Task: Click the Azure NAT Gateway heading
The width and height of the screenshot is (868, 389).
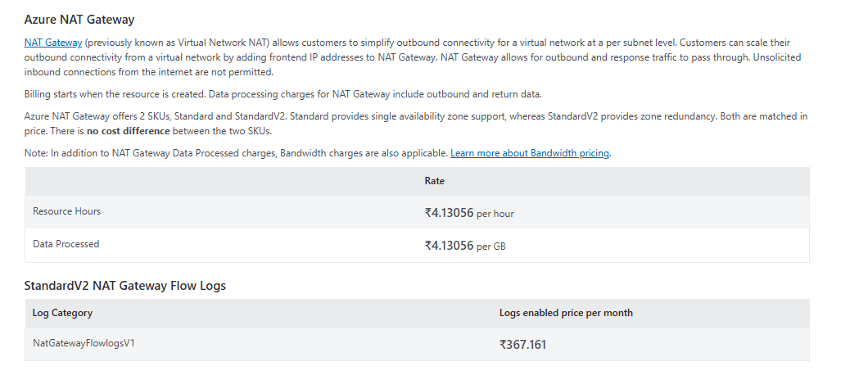Action: pyautogui.click(x=79, y=19)
